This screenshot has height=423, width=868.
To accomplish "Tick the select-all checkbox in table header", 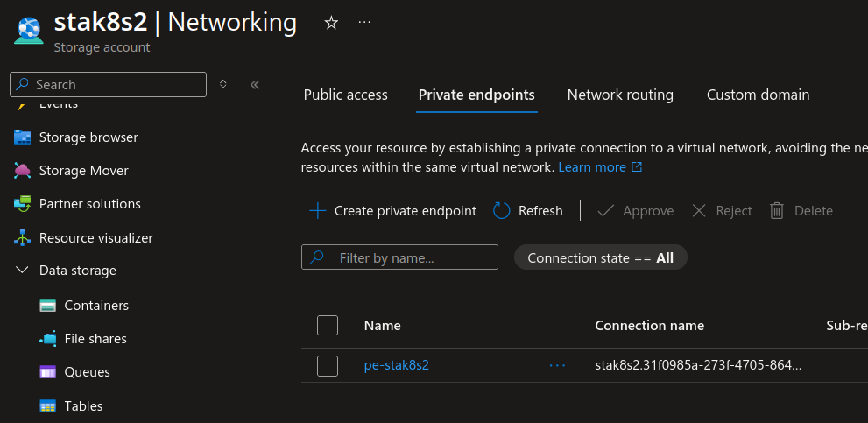I will coord(328,326).
